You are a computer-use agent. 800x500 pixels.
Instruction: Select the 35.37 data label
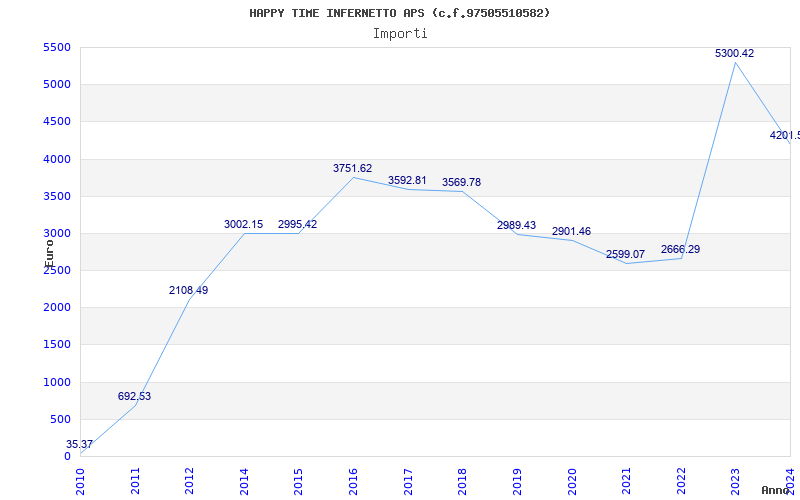tap(80, 444)
